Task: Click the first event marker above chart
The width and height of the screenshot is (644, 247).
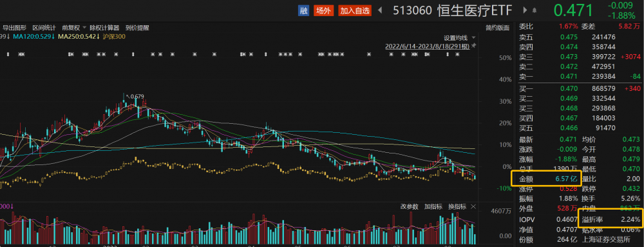Action: pos(8,54)
